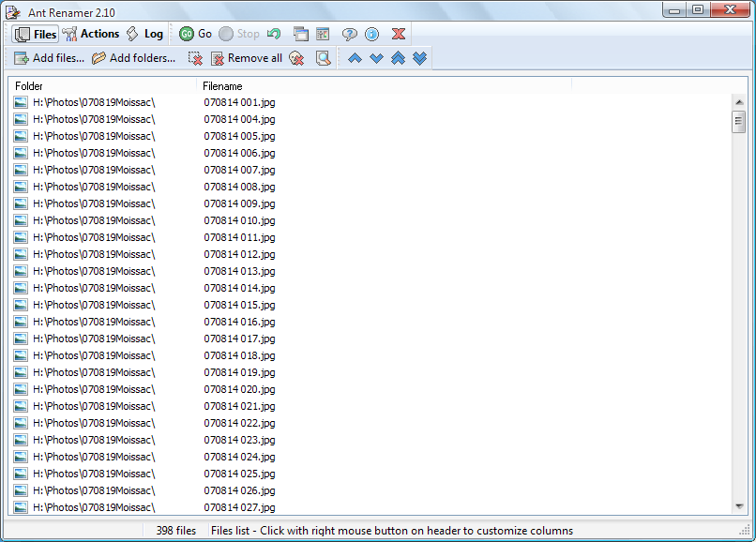Viewport: 756px width, 542px height.
Task: Click the Add folders button
Action: (133, 58)
